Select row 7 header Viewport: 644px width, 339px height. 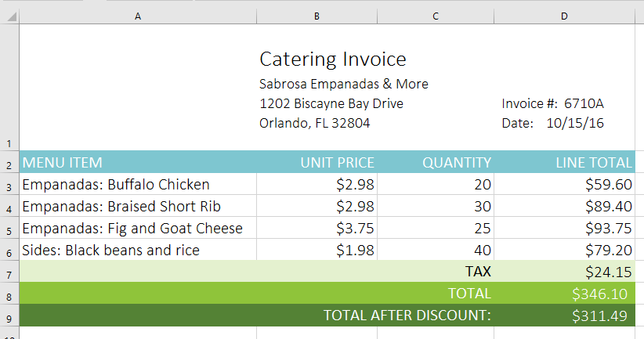[9, 272]
